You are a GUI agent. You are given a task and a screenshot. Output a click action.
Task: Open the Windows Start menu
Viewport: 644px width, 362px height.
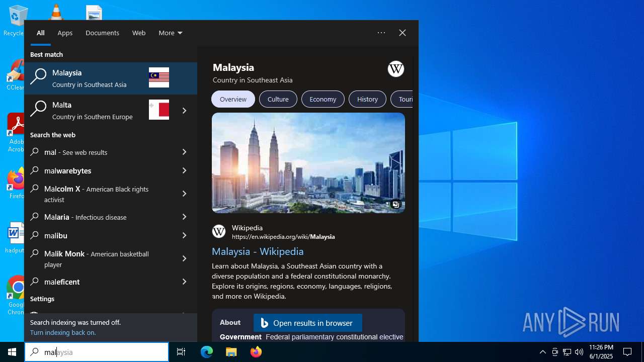12,352
